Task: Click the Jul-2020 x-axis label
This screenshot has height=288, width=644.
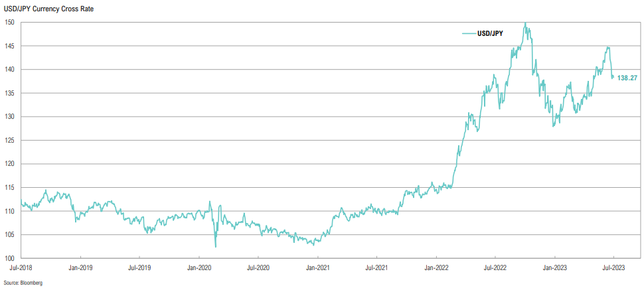Action: tap(258, 268)
